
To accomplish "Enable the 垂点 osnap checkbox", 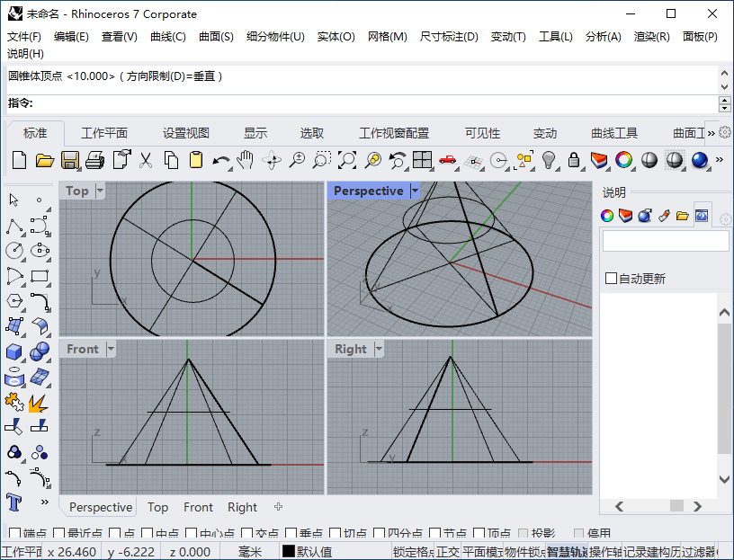I will pos(291,534).
